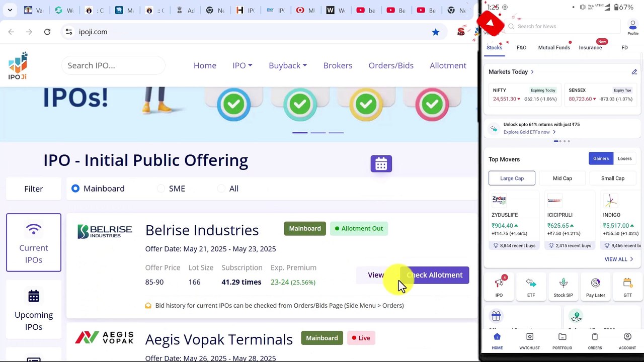Click the Search IPO input field
Screen dimensions: 644x362
pos(113,65)
